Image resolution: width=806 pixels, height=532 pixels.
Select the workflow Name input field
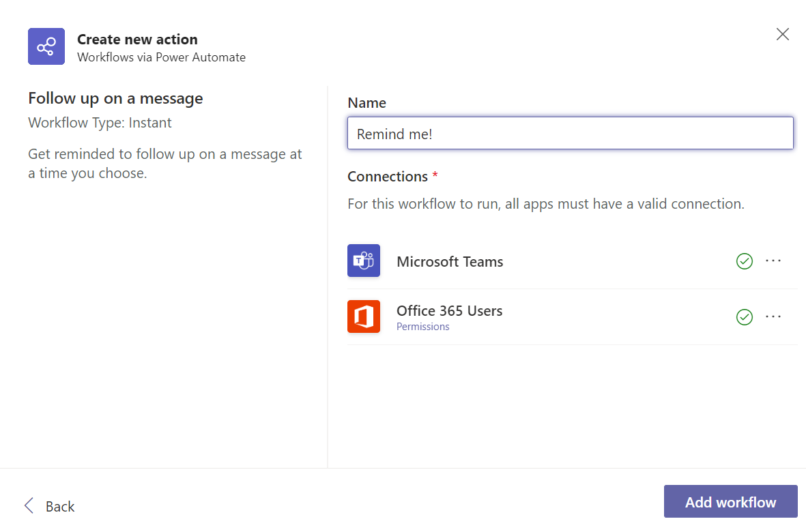pyautogui.click(x=571, y=133)
